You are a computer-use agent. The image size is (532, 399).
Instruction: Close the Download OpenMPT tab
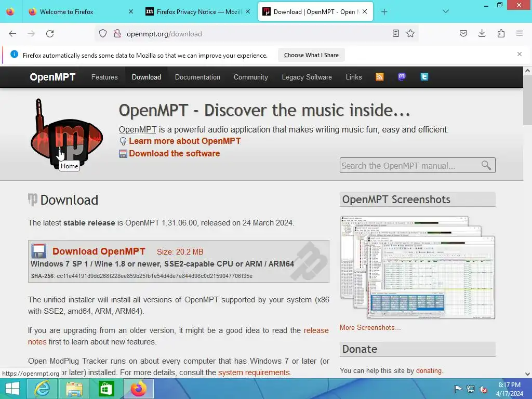[x=365, y=11]
